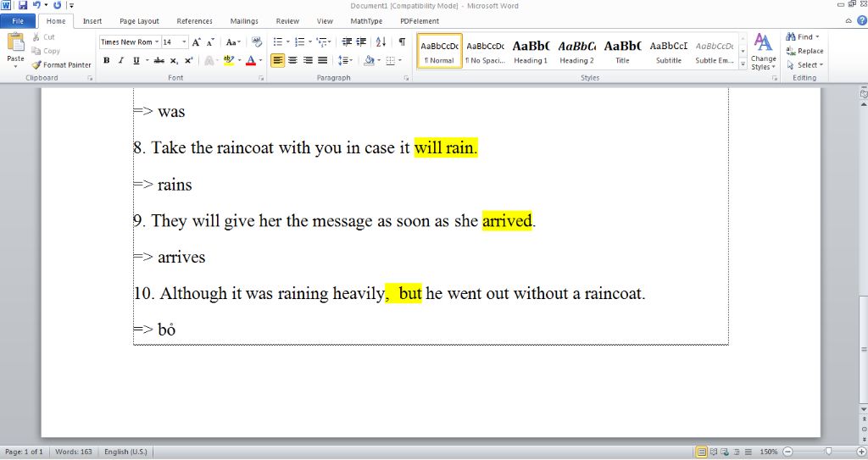Select Align Text Left
868x460 pixels.
click(277, 60)
